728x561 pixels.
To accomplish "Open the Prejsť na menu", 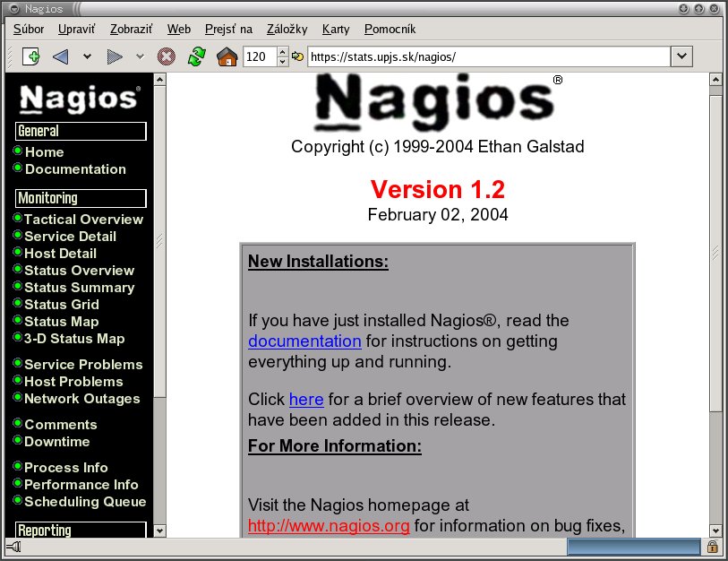I will coord(228,30).
